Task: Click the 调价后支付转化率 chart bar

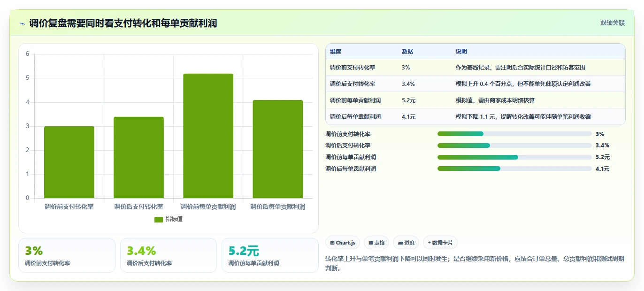Action: [138, 157]
